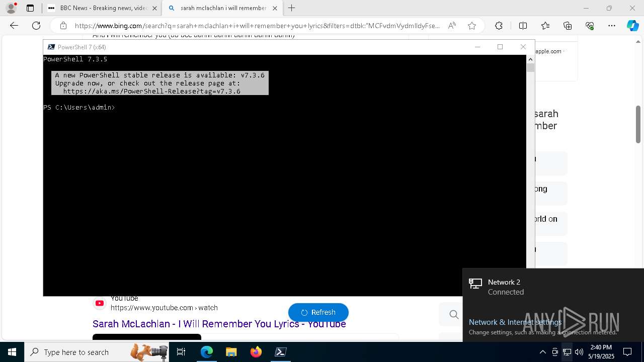Minimize the PowerShell 7 window
This screenshot has width=644, height=362.
477,47
